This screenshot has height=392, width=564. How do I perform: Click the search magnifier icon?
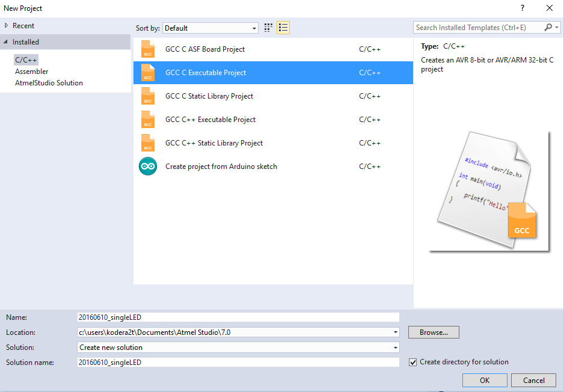tap(548, 27)
